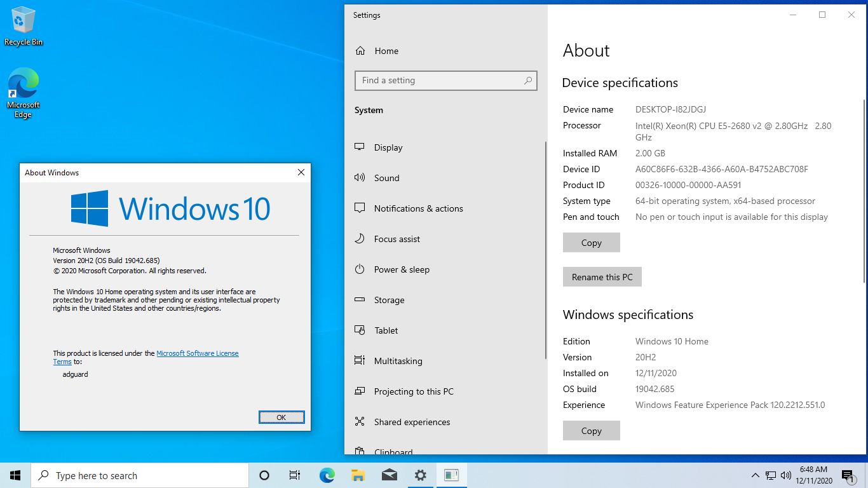The image size is (868, 488).
Task: Show hidden icons tray chevron
Action: click(x=755, y=475)
